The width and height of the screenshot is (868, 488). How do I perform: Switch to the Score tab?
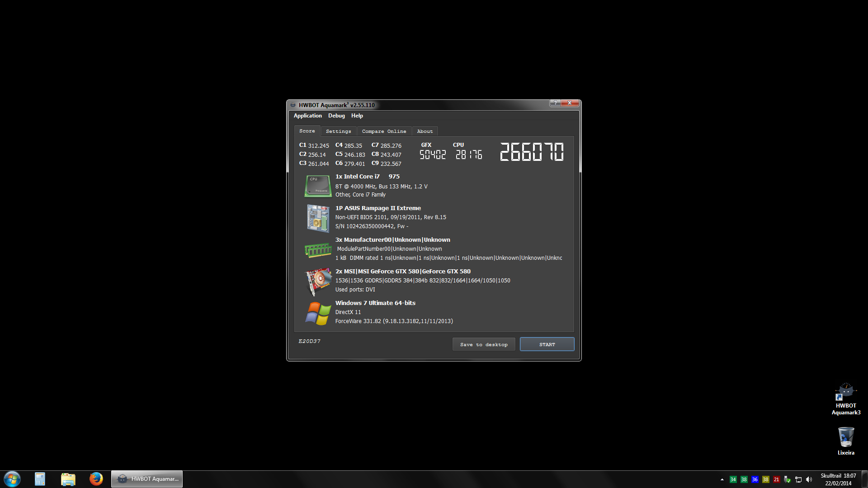click(x=307, y=131)
